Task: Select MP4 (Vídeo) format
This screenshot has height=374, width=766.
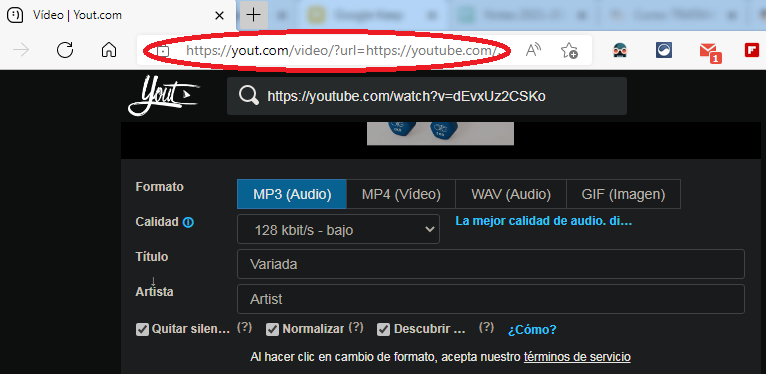Action: (401, 194)
